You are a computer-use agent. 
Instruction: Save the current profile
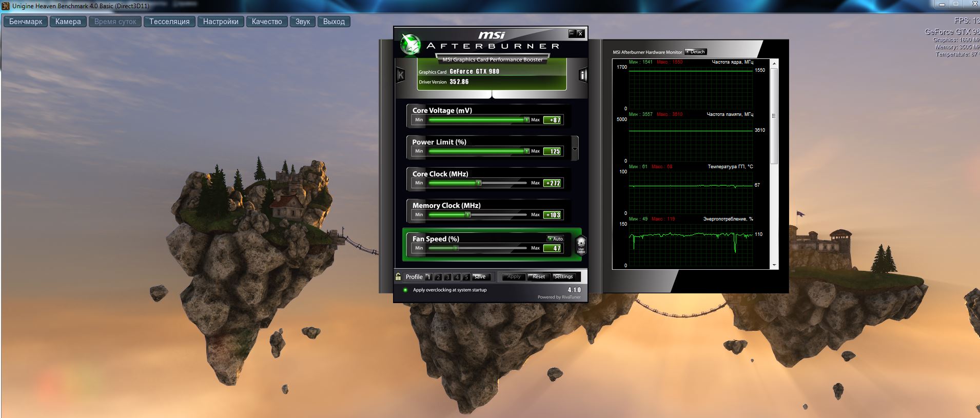pyautogui.click(x=481, y=277)
